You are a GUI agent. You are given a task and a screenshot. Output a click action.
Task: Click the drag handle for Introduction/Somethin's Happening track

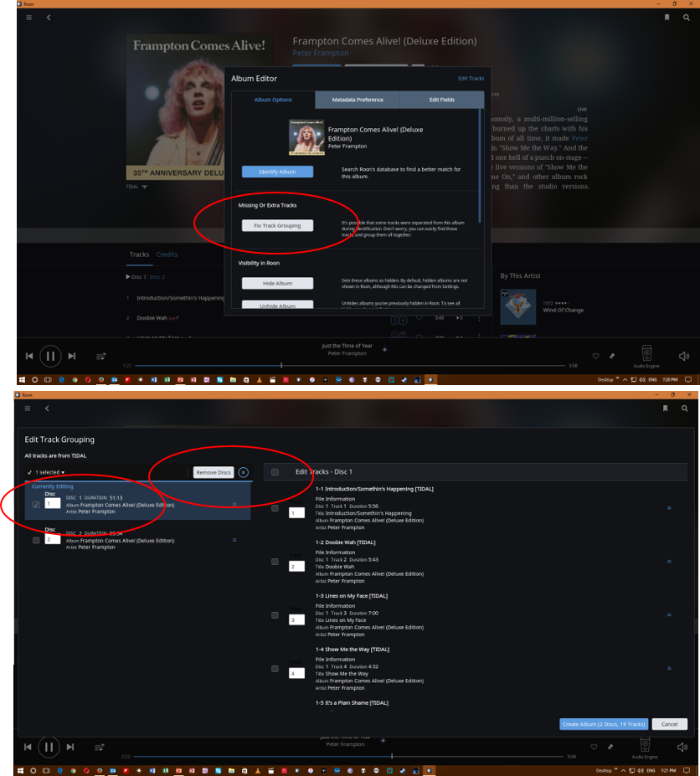pyautogui.click(x=669, y=508)
